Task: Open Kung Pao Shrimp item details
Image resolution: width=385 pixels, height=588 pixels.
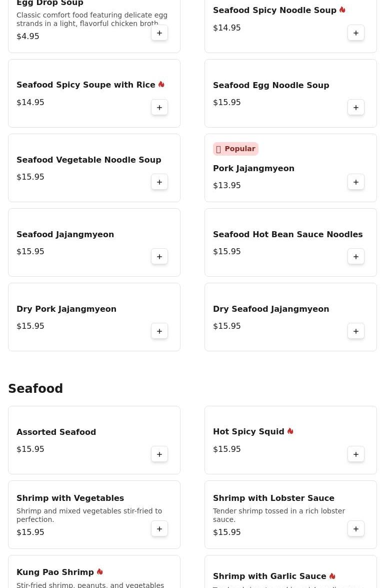Action: (55, 572)
